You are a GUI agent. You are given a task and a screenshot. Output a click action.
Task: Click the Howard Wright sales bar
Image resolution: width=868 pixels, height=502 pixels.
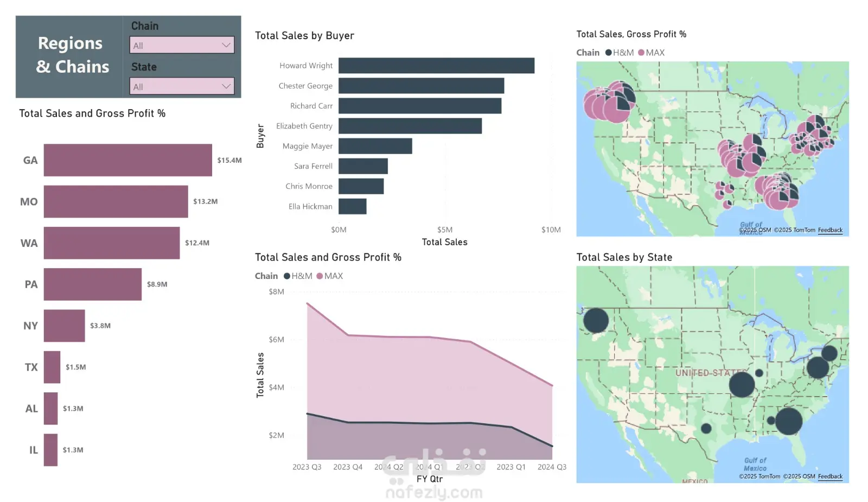click(x=436, y=66)
